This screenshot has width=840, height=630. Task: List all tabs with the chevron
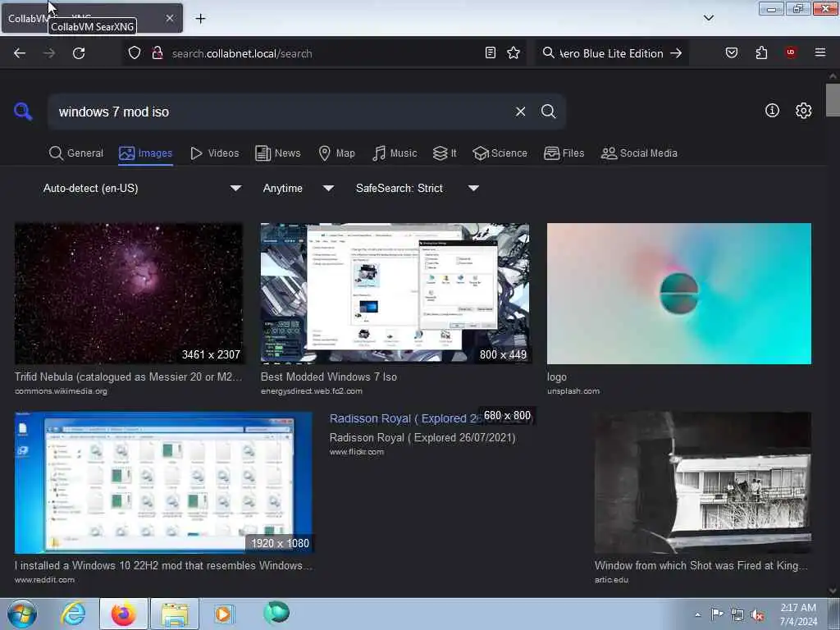click(708, 18)
